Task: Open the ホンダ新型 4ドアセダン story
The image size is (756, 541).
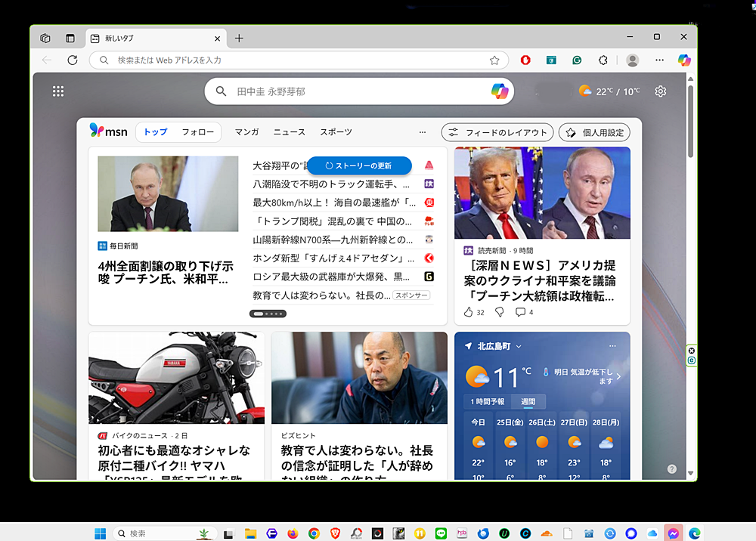Action: (333, 258)
